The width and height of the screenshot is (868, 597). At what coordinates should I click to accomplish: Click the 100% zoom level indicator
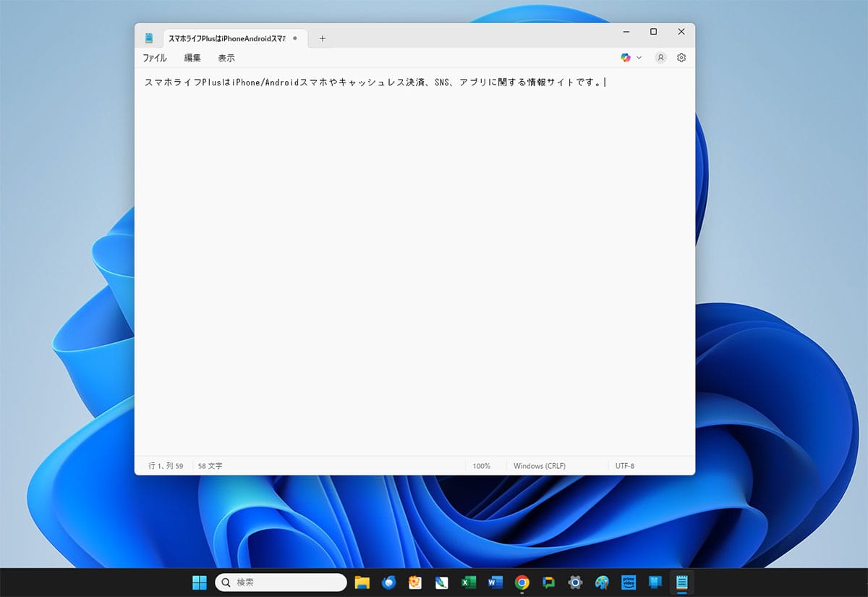pyautogui.click(x=482, y=466)
